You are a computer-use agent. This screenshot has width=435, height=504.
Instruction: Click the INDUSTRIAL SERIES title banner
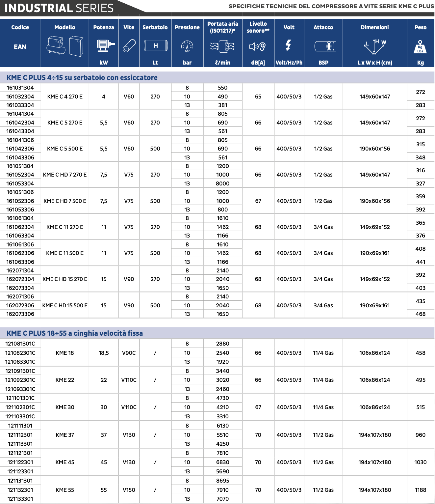59,8
